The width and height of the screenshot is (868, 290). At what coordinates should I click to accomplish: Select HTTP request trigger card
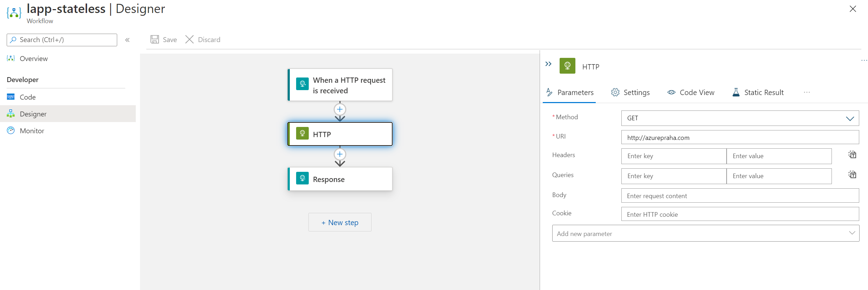[340, 85]
